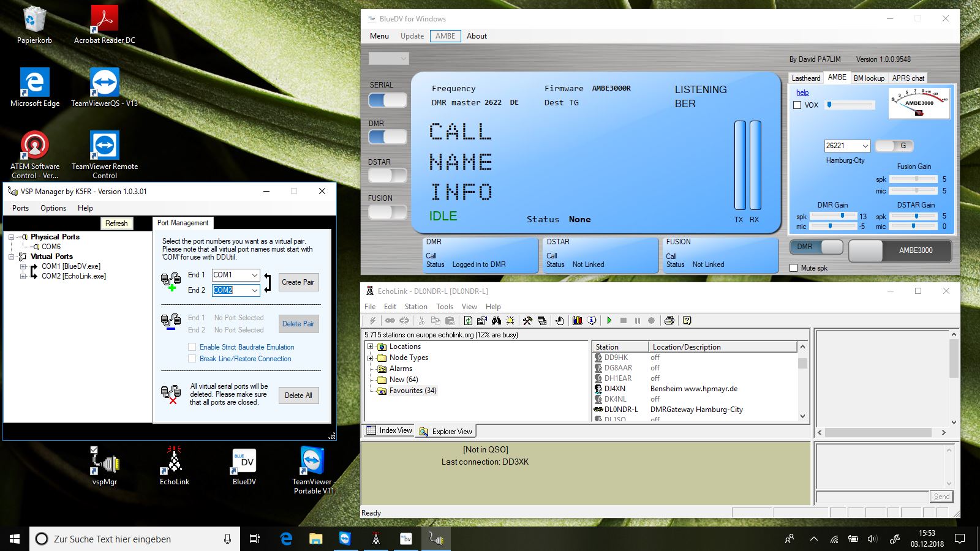
Task: Open the EchoLink desktop shortcut
Action: 175,467
